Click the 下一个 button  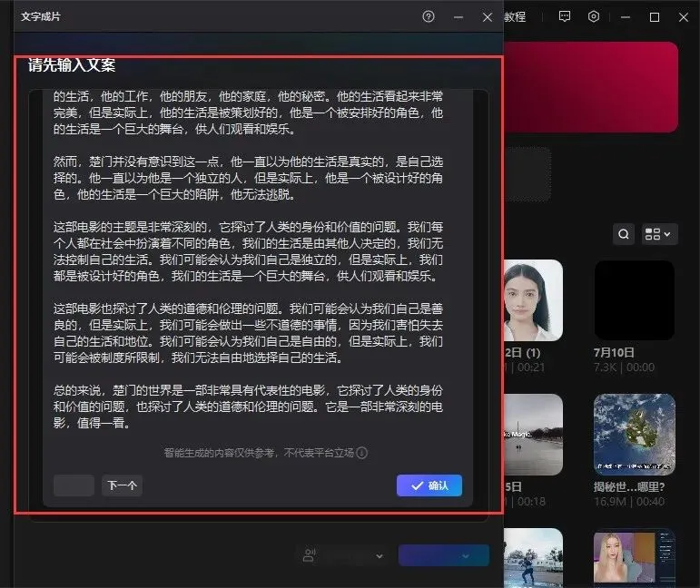pos(122,485)
